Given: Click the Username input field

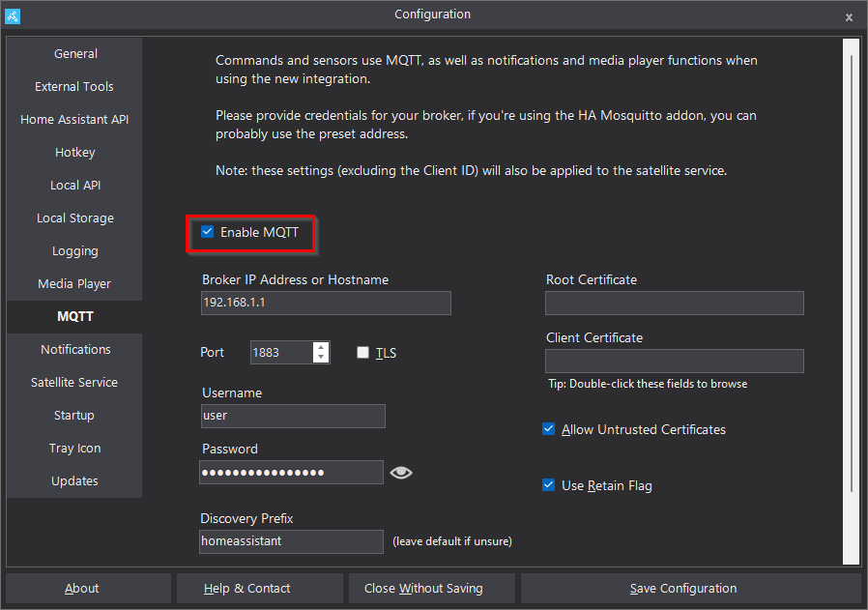Looking at the screenshot, I should pos(293,416).
